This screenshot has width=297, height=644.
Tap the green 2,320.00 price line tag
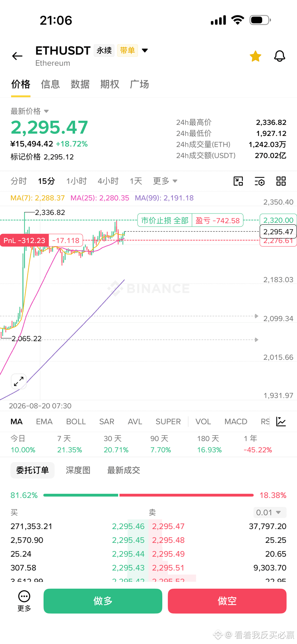[x=278, y=220]
